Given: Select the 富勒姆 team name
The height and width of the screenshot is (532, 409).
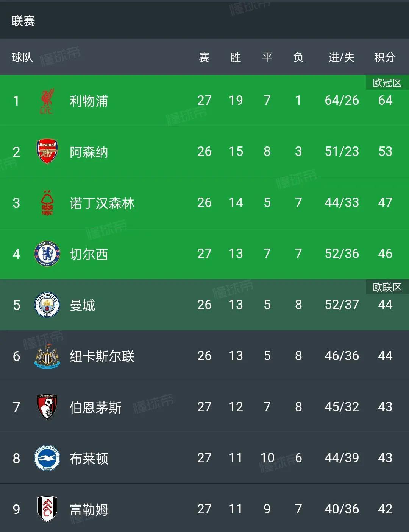Looking at the screenshot, I should (x=89, y=510).
